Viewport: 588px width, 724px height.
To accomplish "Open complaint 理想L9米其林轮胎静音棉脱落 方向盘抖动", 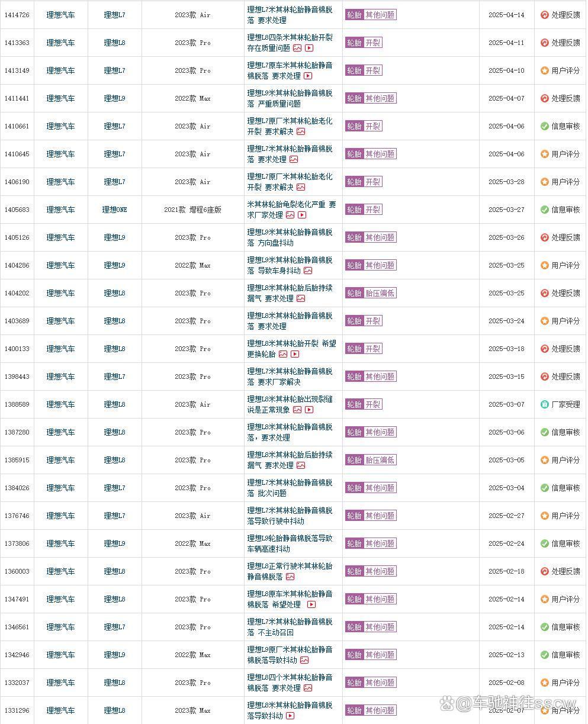I will pos(290,237).
